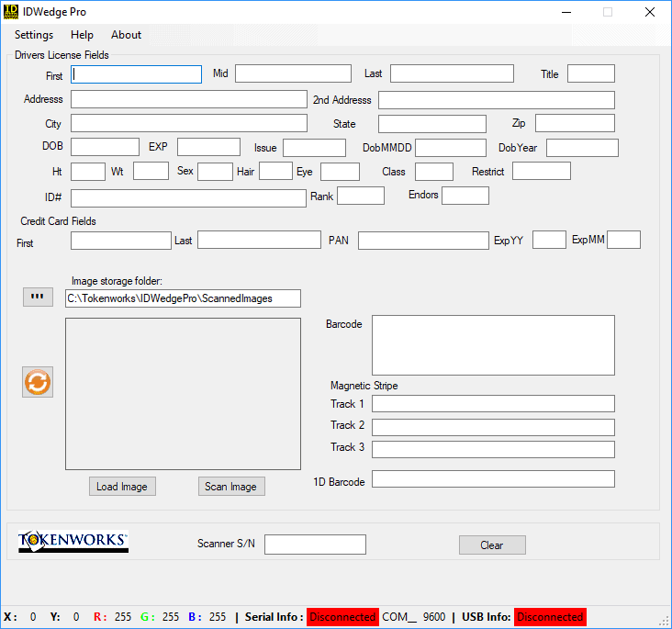Open the About menu

pyautogui.click(x=126, y=35)
